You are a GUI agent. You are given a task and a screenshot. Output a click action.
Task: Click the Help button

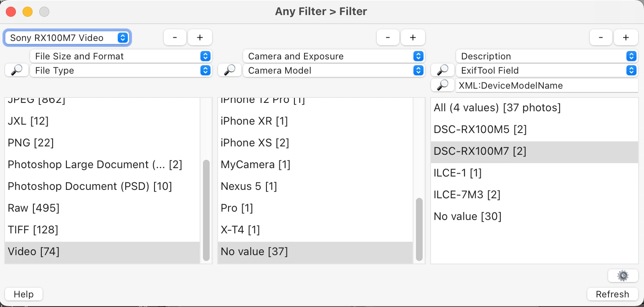24,294
